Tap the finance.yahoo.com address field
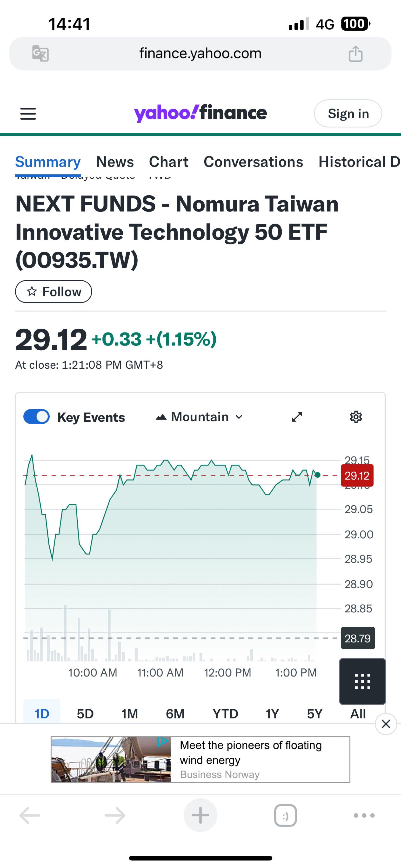Viewport: 401px width, 868px height. [200, 54]
